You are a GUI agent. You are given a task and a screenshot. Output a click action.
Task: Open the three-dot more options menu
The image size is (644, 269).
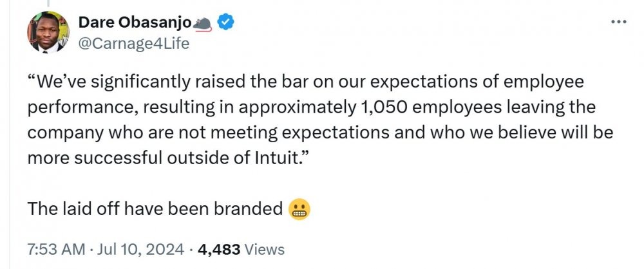coord(618,22)
